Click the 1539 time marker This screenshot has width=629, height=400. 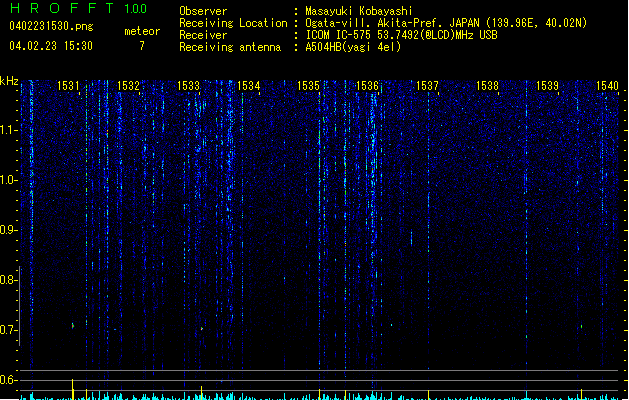point(548,86)
